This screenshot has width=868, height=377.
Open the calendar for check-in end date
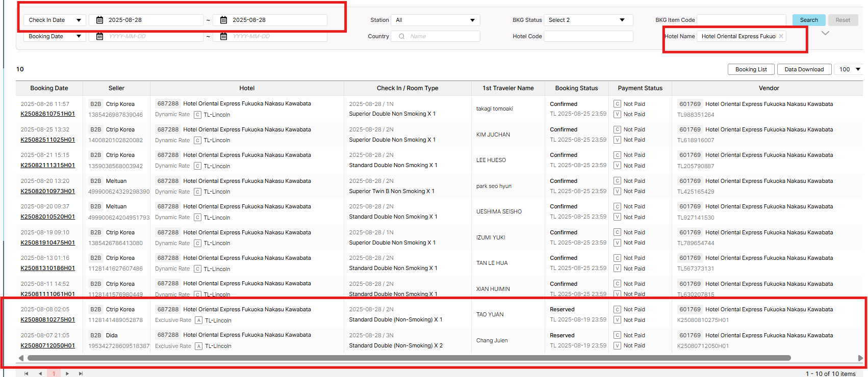(x=223, y=20)
